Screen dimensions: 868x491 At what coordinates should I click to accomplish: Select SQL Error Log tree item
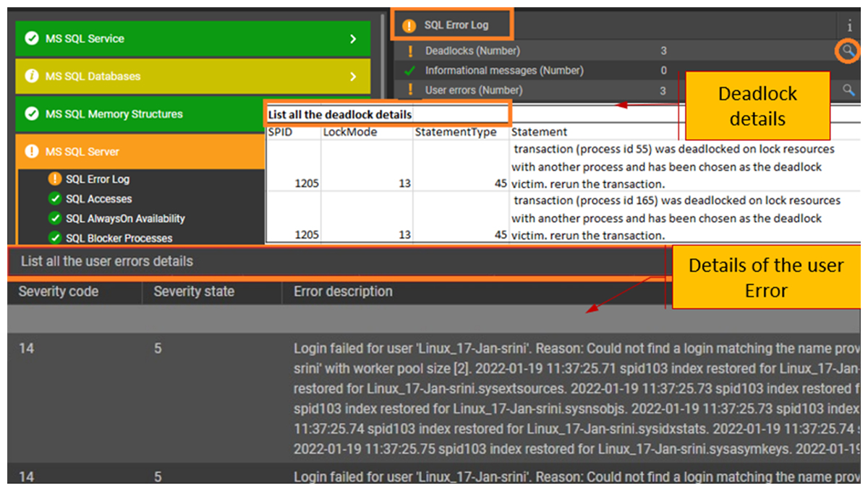tap(98, 179)
